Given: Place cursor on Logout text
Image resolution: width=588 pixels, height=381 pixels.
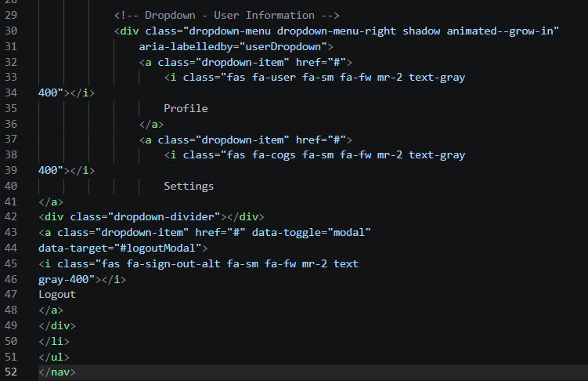Looking at the screenshot, I should click(x=57, y=295).
